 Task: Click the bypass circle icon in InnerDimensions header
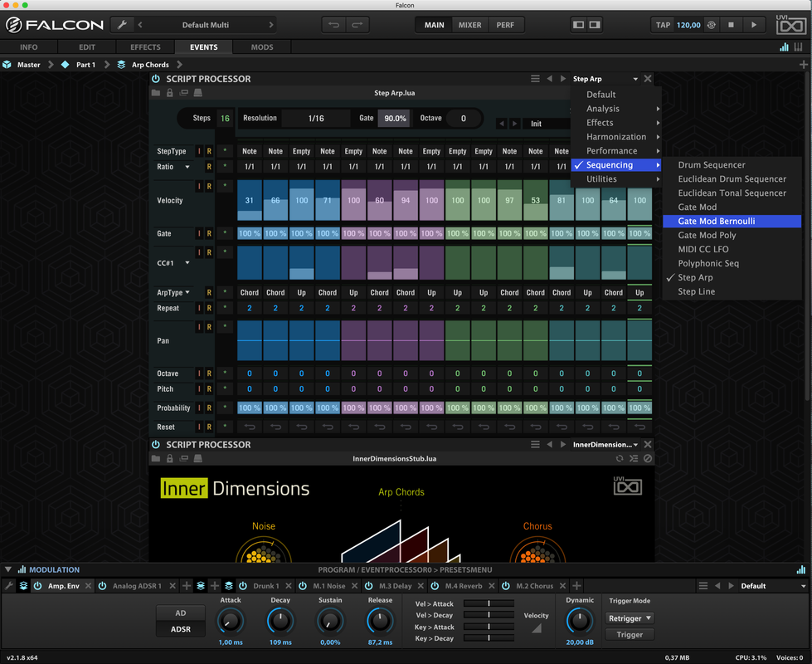pyautogui.click(x=648, y=458)
